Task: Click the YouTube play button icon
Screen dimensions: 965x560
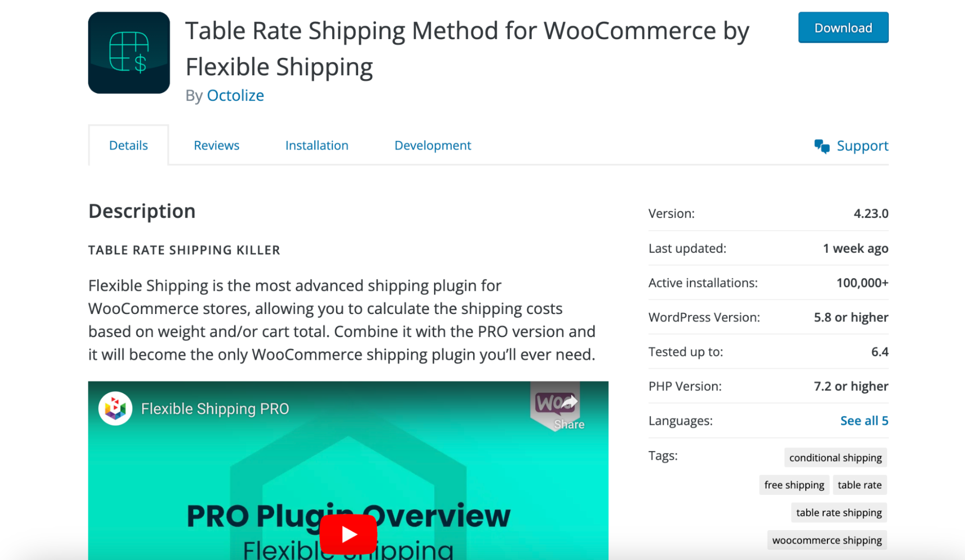Action: click(348, 532)
